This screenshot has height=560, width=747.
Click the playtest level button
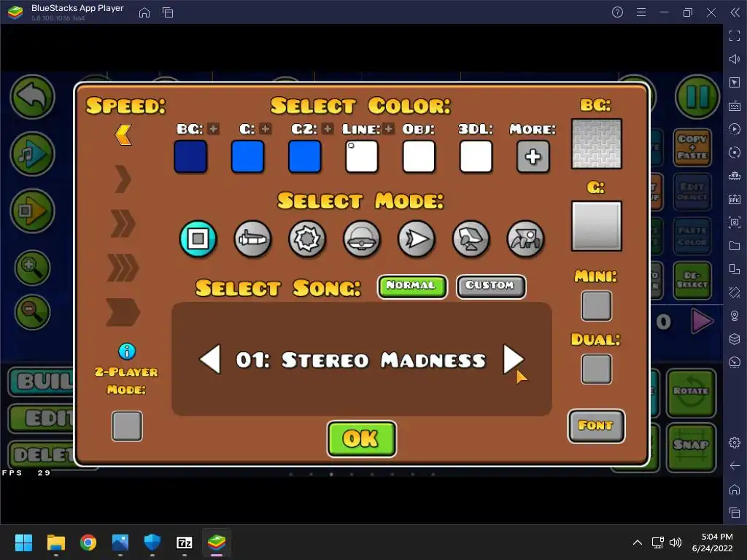[x=32, y=211]
